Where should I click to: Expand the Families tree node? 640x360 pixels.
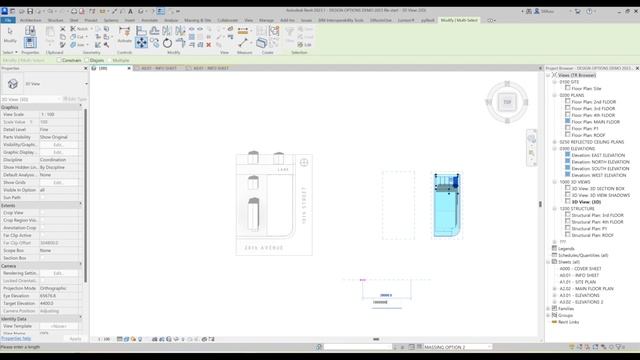click(548, 309)
